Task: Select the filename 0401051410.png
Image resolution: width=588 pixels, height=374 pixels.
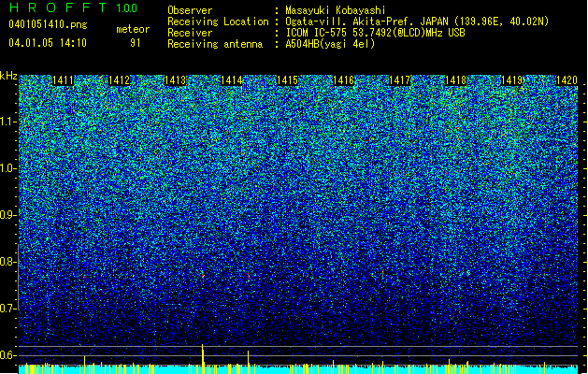Action: pos(48,24)
